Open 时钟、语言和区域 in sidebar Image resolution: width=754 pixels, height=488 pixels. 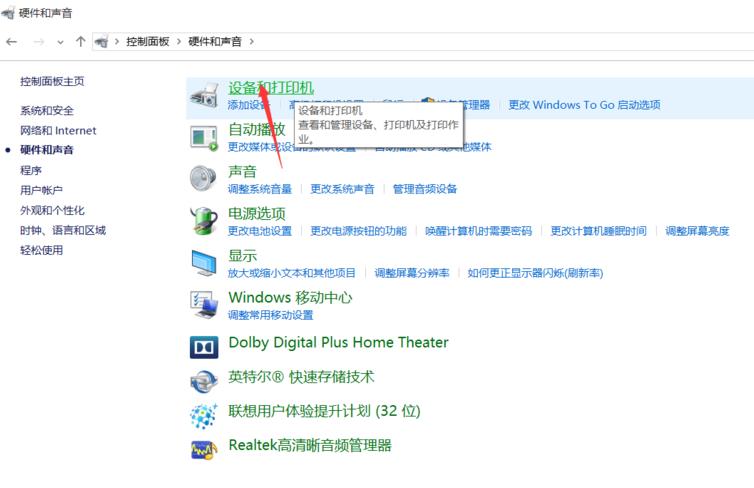click(x=63, y=230)
